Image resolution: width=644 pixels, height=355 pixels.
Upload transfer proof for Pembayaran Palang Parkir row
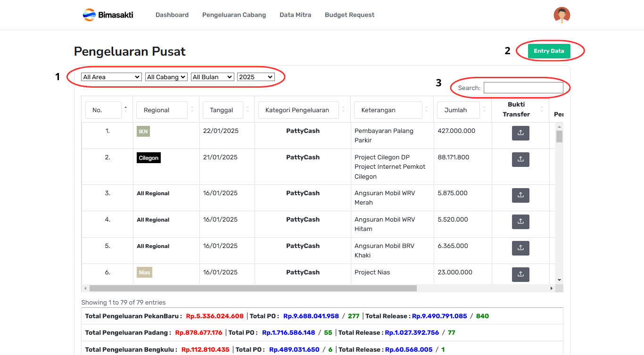coord(520,133)
